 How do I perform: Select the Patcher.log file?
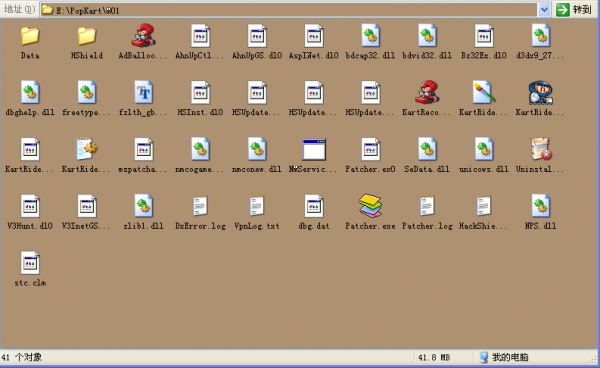[x=427, y=206]
